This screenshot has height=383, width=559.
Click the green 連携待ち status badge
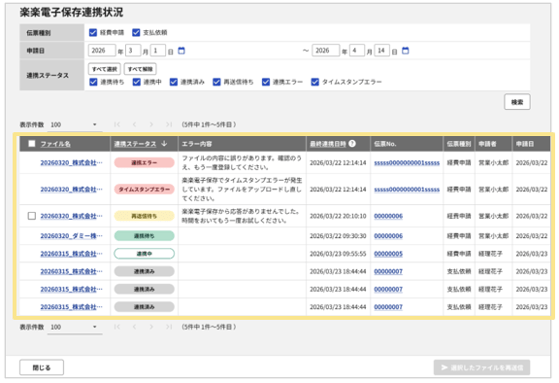pos(144,236)
